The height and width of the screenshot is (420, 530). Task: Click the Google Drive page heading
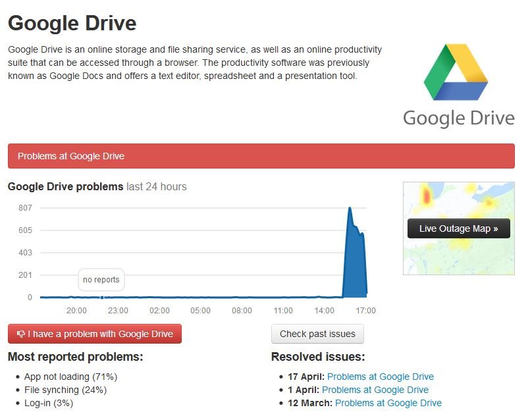pyautogui.click(x=72, y=24)
